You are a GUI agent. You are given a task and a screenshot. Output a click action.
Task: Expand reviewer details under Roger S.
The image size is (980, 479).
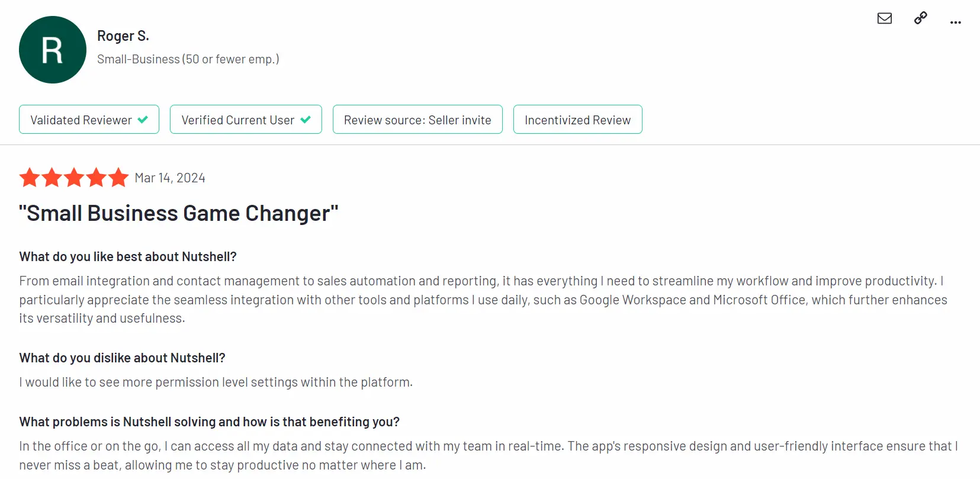coord(188,59)
